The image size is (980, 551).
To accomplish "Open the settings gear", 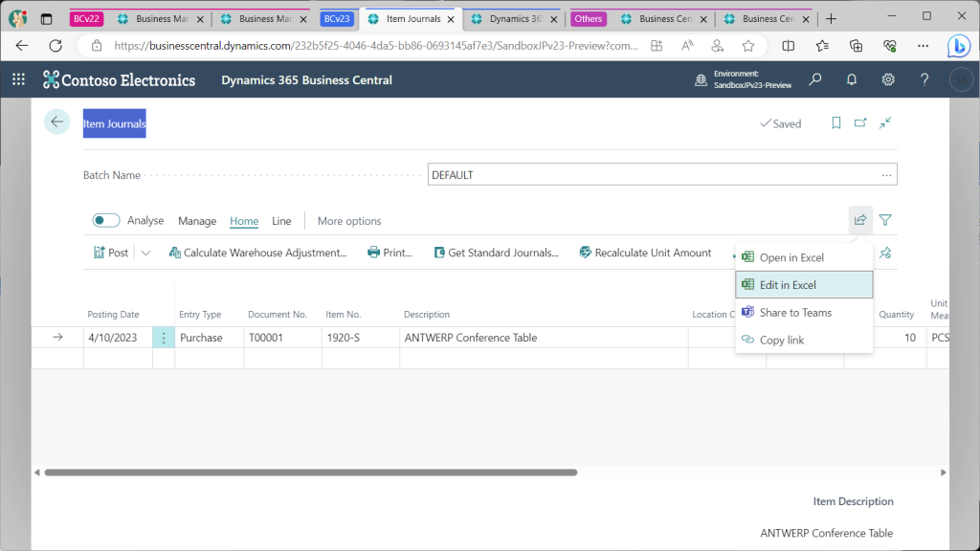I will tap(888, 79).
